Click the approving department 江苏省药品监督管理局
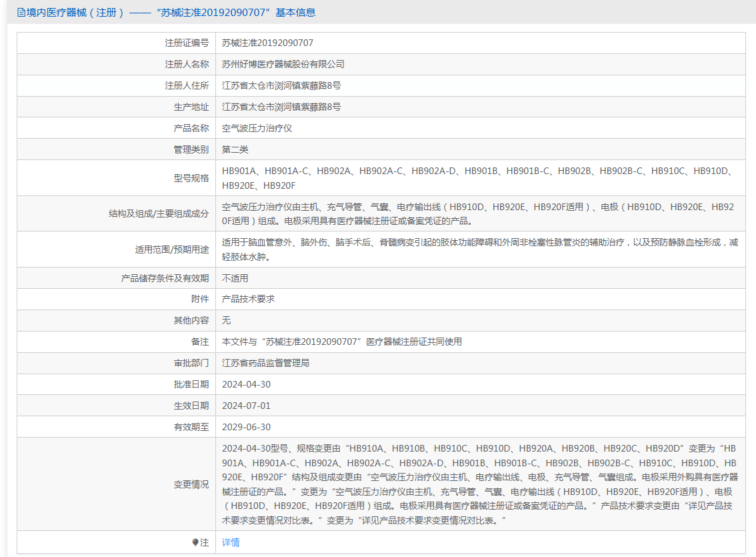Viewport: 756px width, 557px height. click(265, 363)
